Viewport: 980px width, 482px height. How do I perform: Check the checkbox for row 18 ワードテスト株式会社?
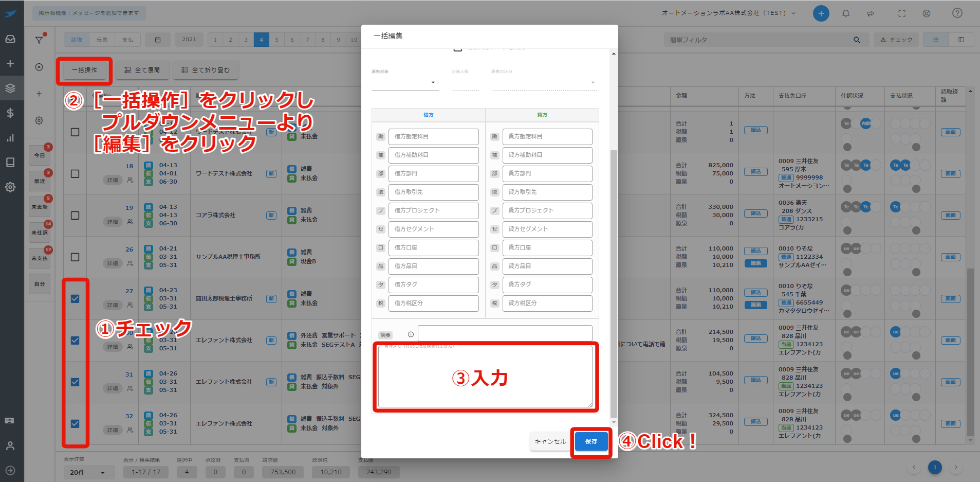tap(75, 174)
